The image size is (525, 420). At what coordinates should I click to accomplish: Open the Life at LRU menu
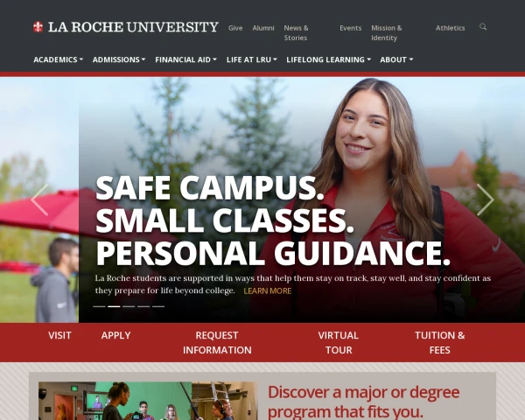pyautogui.click(x=252, y=59)
